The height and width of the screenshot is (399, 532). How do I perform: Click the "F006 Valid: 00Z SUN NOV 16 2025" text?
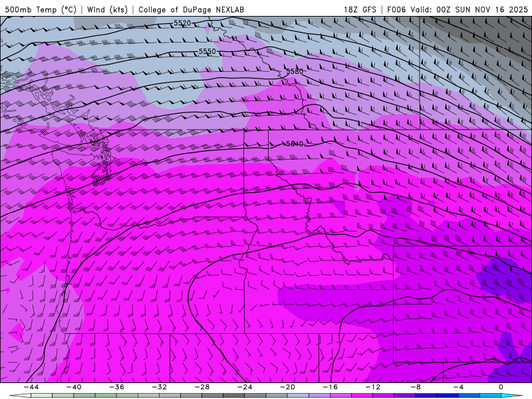click(458, 9)
